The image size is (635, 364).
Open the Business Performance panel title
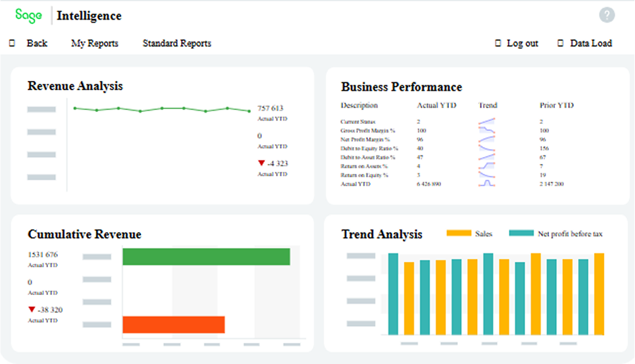(402, 87)
